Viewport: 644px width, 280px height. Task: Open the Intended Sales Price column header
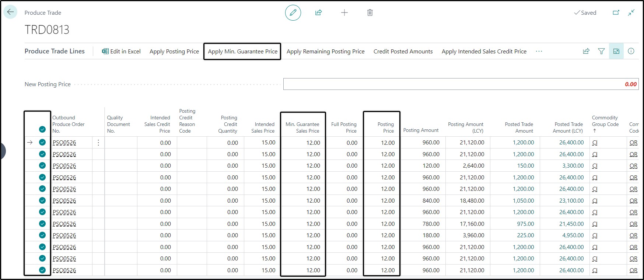pos(263,127)
